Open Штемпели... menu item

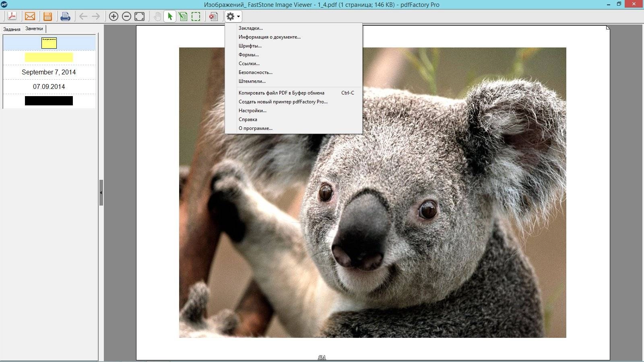pos(293,81)
